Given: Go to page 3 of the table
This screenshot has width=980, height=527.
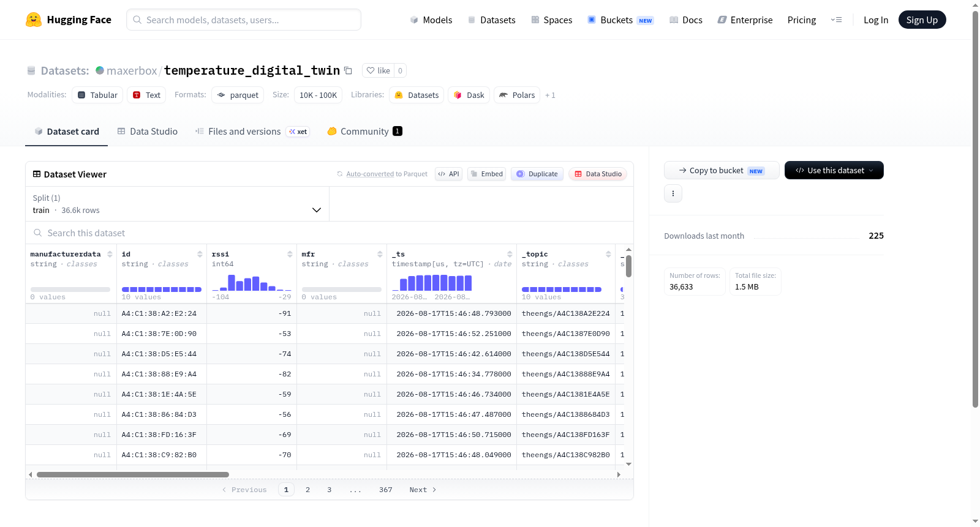Looking at the screenshot, I should (329, 490).
